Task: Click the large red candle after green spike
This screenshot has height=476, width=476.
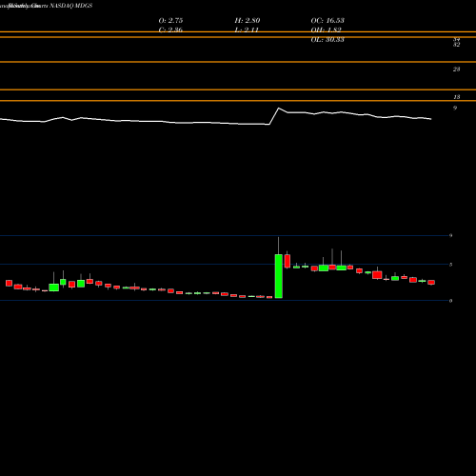Action: pyautogui.click(x=288, y=261)
